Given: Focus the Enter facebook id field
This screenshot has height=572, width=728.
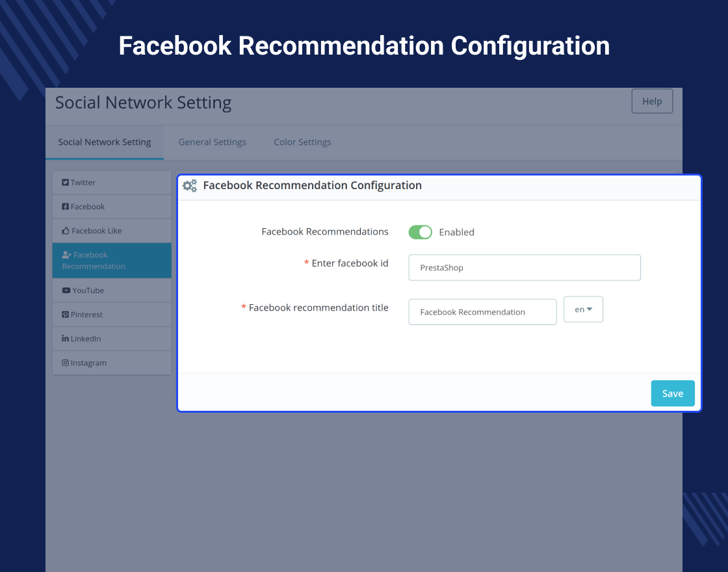Looking at the screenshot, I should click(524, 267).
